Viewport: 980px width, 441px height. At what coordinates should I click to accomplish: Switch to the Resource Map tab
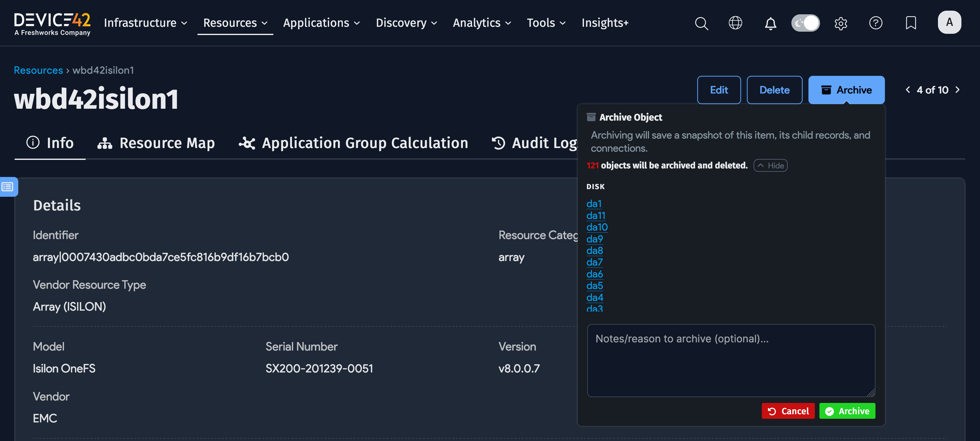pyautogui.click(x=156, y=143)
